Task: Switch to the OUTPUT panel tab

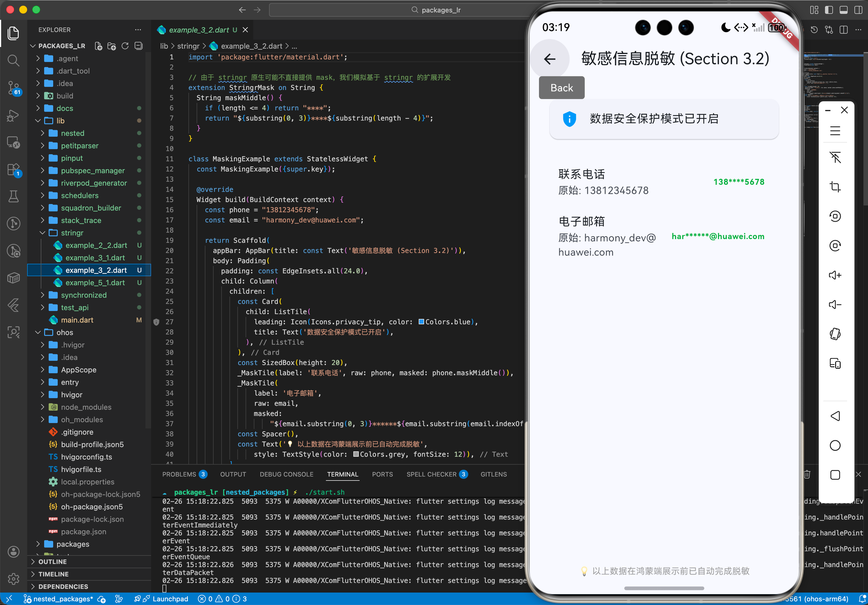Action: 233,474
